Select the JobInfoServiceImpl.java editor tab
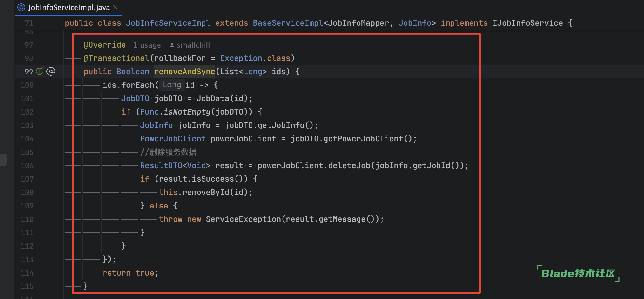The width and height of the screenshot is (644, 299). 68,8
